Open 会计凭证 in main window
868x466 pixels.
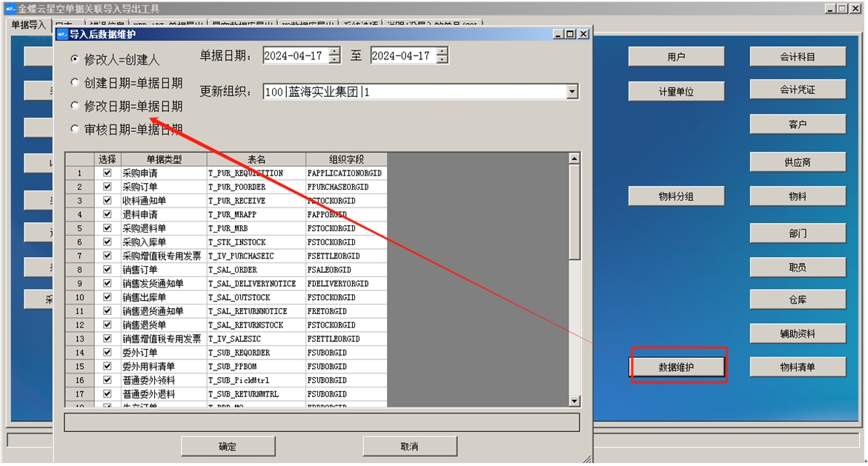pyautogui.click(x=798, y=89)
